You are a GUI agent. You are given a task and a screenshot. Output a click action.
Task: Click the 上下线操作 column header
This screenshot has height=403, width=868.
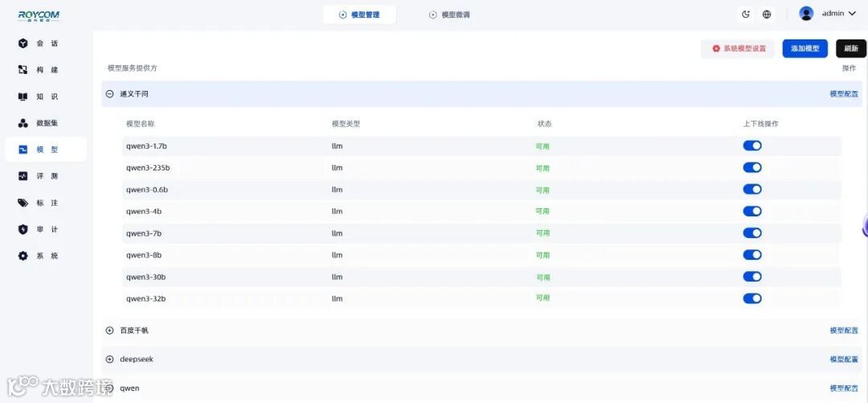click(760, 124)
